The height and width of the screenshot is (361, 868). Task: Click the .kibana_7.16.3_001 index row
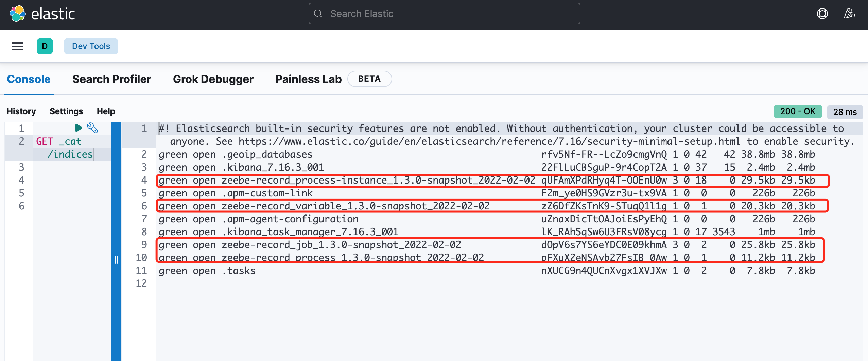(487, 167)
